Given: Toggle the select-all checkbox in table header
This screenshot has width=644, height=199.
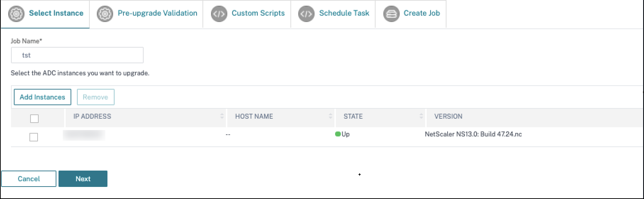Looking at the screenshot, I should pos(34,119).
